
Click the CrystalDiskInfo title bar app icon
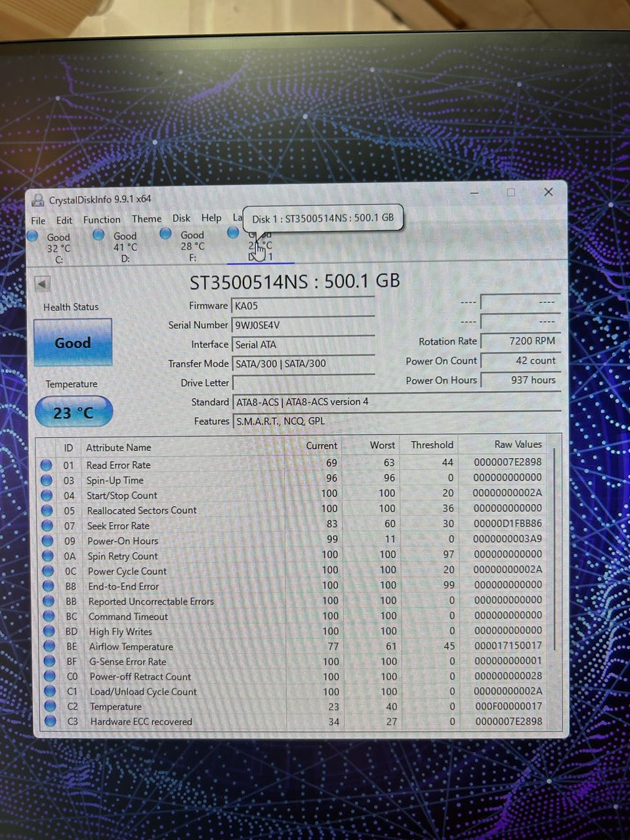[38, 200]
